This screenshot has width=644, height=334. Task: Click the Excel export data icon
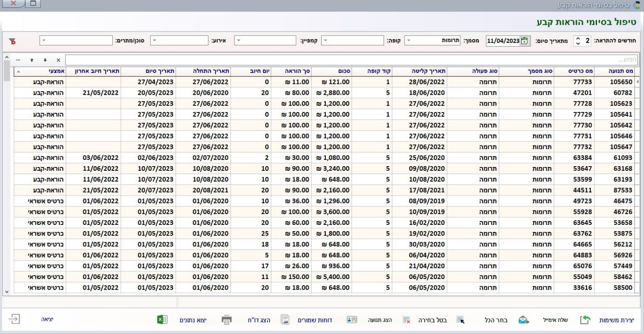pyautogui.click(x=162, y=320)
